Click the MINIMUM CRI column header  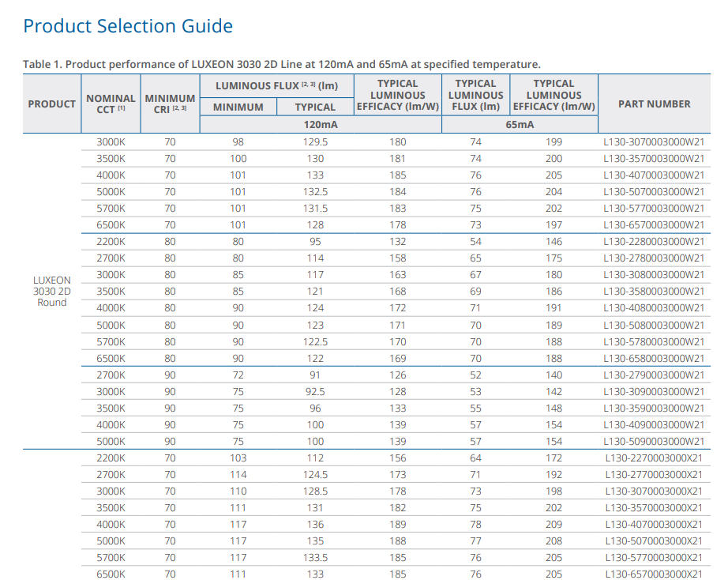[170, 104]
